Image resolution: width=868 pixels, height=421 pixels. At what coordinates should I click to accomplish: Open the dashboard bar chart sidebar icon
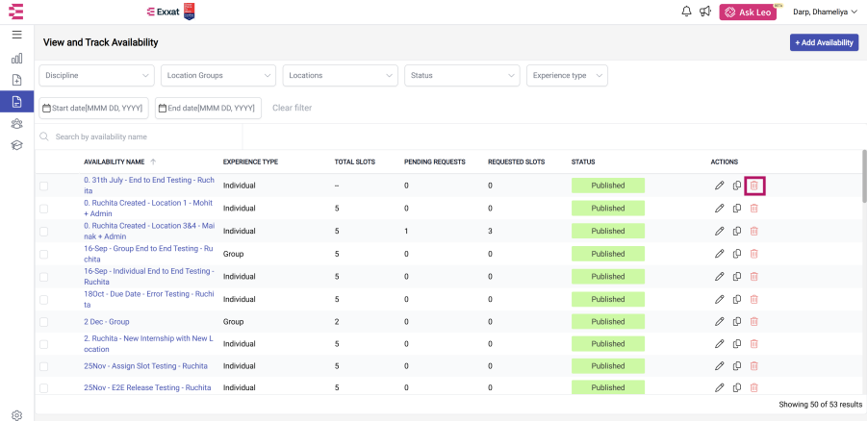[16, 58]
